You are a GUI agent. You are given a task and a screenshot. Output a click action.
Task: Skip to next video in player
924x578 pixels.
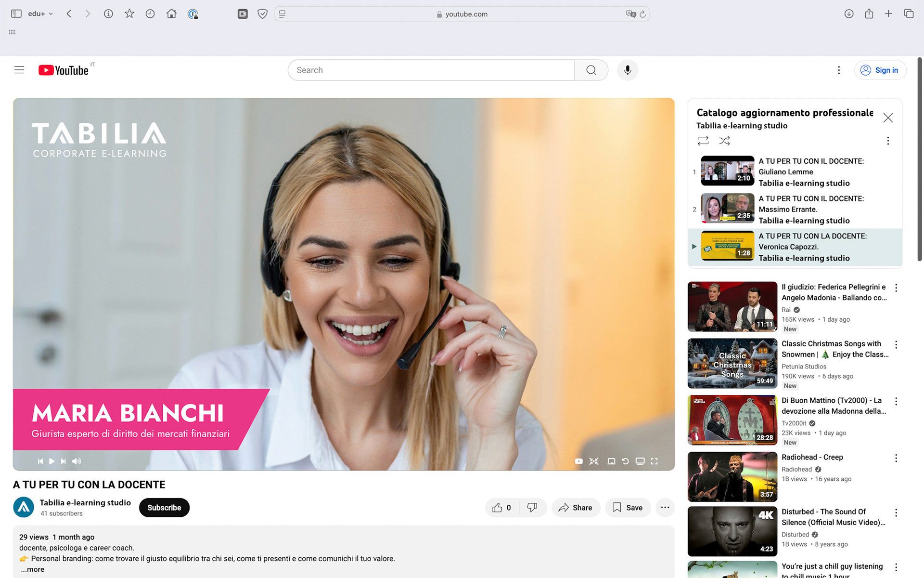(64, 461)
